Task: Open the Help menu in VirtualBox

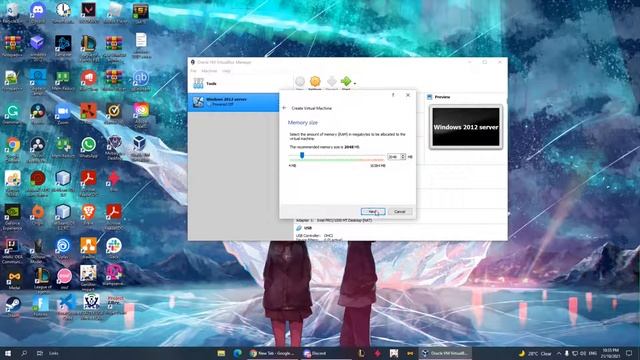Action: (x=226, y=71)
